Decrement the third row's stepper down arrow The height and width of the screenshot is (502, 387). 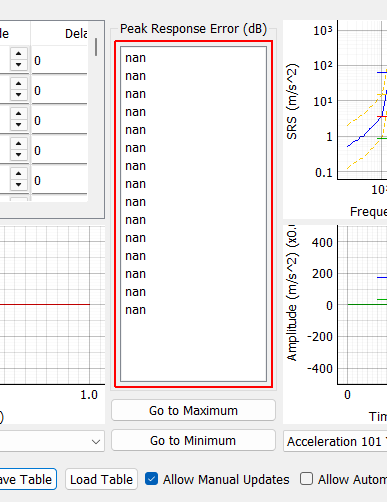pyautogui.click(x=19, y=124)
